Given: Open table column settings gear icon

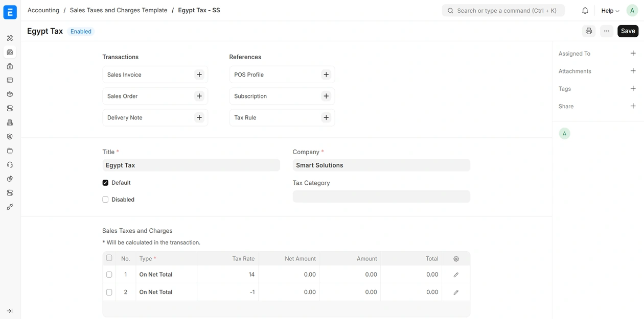Looking at the screenshot, I should pyautogui.click(x=456, y=259).
